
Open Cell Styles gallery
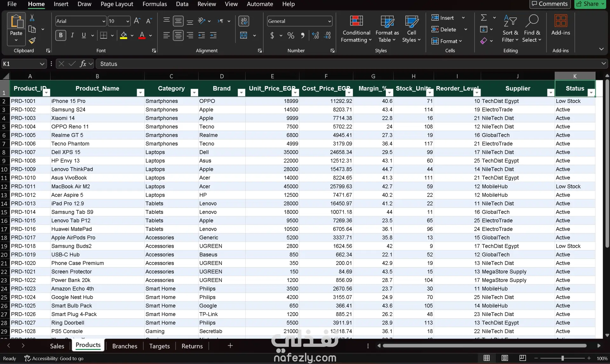click(x=411, y=29)
